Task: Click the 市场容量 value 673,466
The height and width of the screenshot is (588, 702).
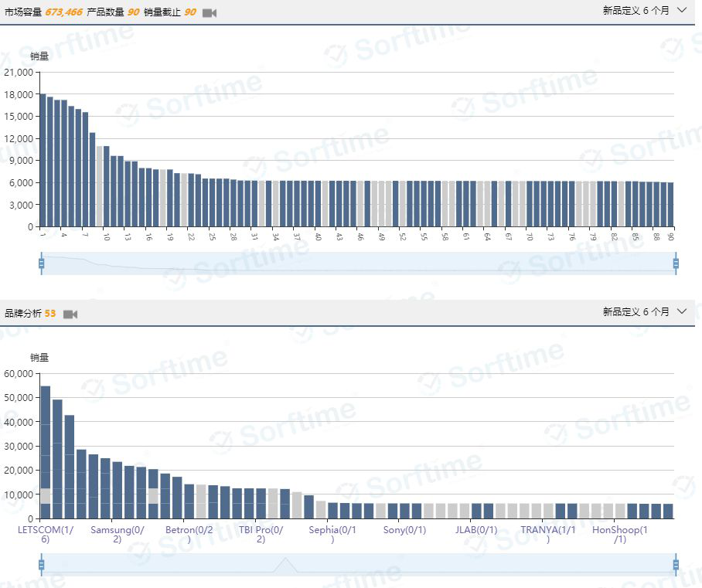Action: [x=64, y=12]
